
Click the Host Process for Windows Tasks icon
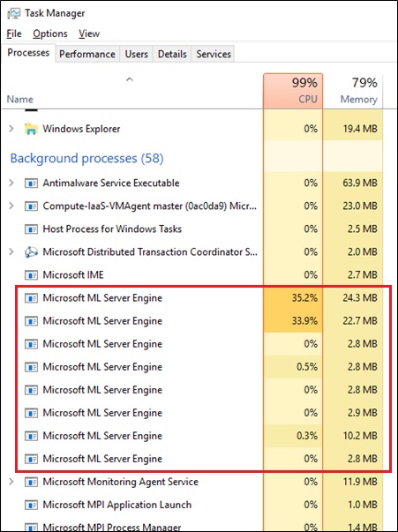31,229
